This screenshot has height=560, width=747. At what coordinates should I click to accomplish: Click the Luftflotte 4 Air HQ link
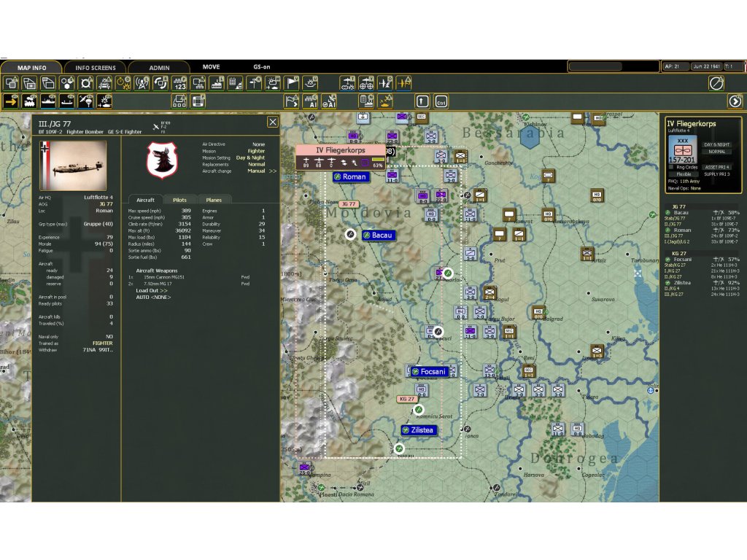click(98, 197)
